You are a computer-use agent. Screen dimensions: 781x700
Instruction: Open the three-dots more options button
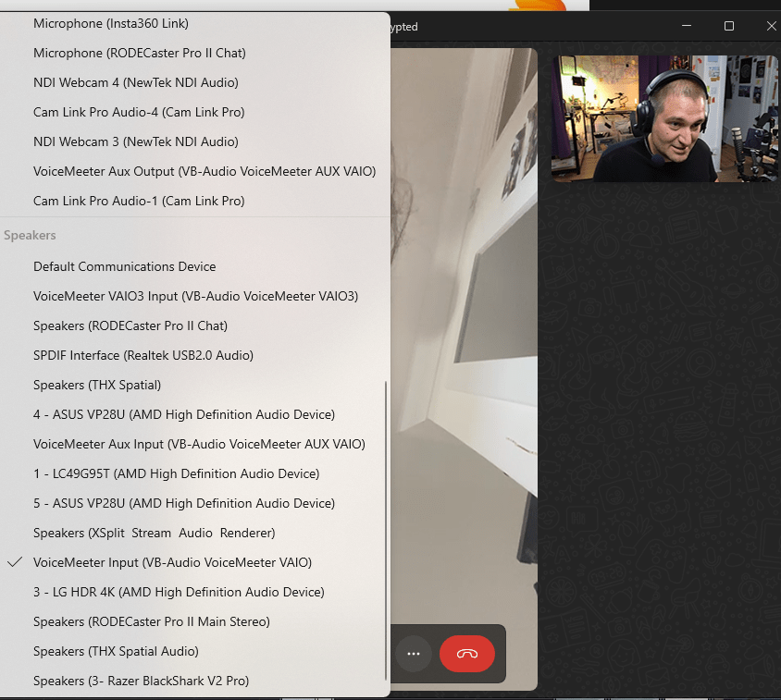[414, 654]
